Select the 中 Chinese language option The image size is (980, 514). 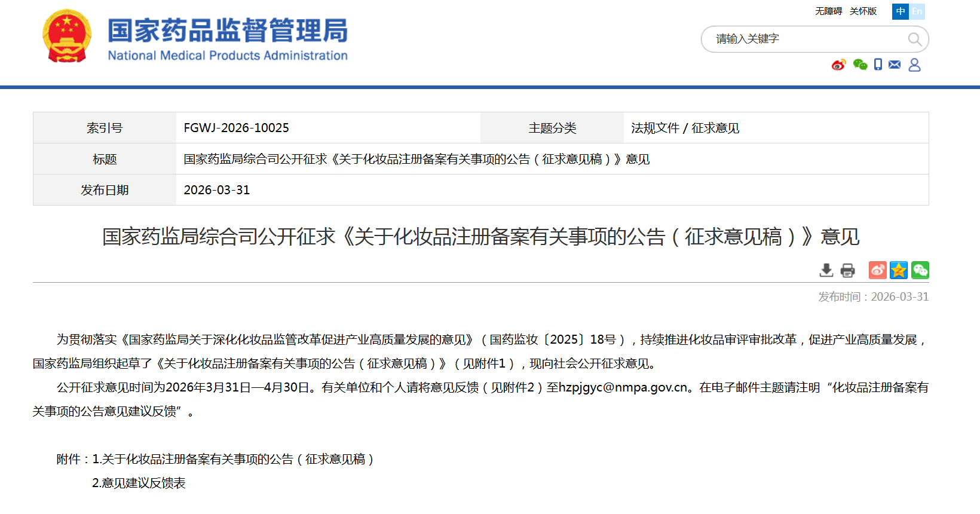pos(900,11)
